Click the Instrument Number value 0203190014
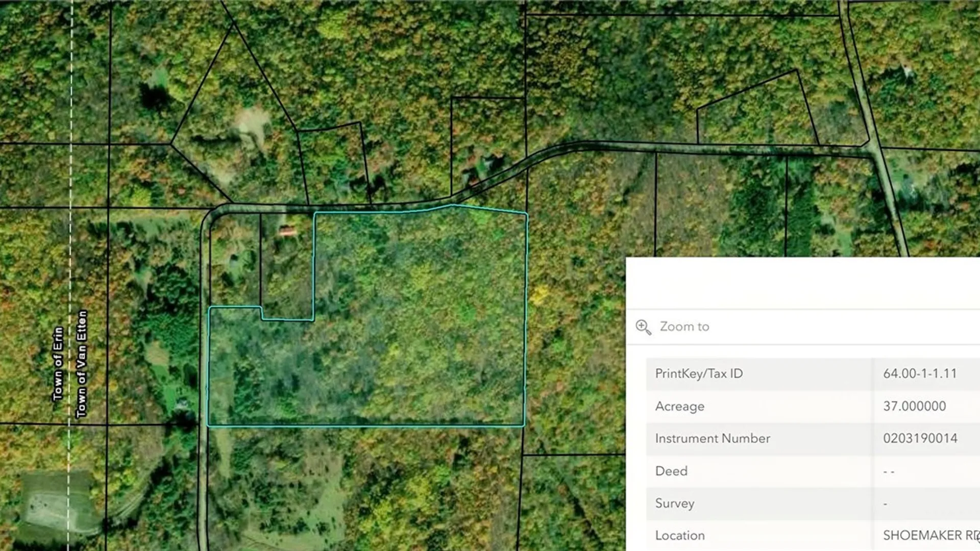The image size is (980, 551). click(920, 438)
